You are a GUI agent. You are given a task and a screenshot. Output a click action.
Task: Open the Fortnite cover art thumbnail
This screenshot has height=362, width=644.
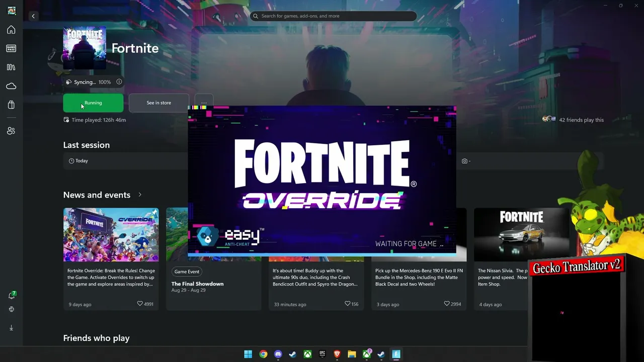point(85,48)
